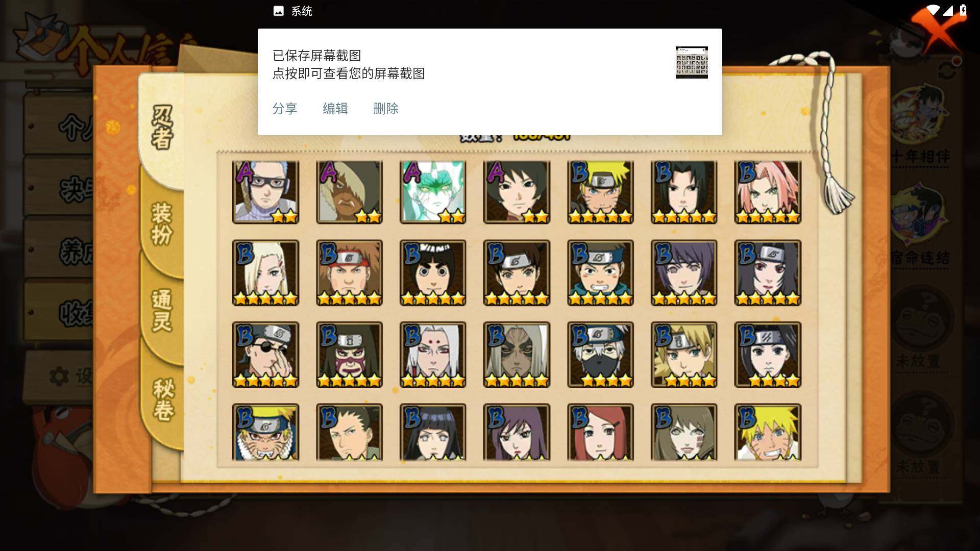Select the face-painted Kankuro ninja portrait
This screenshot has height=551, width=980.
click(x=349, y=355)
